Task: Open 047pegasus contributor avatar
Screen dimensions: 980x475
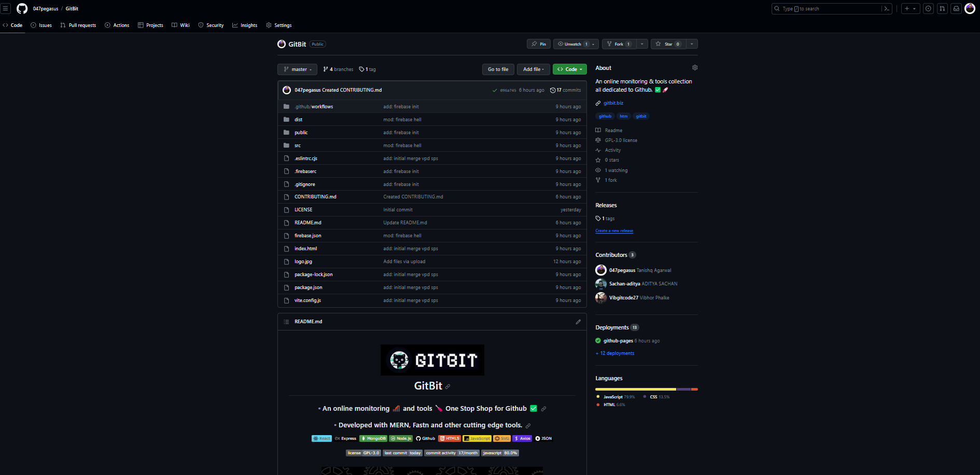Action: [x=601, y=270]
